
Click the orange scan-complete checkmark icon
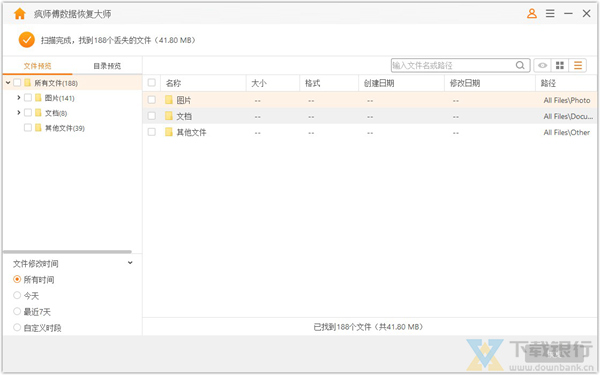tap(27, 40)
